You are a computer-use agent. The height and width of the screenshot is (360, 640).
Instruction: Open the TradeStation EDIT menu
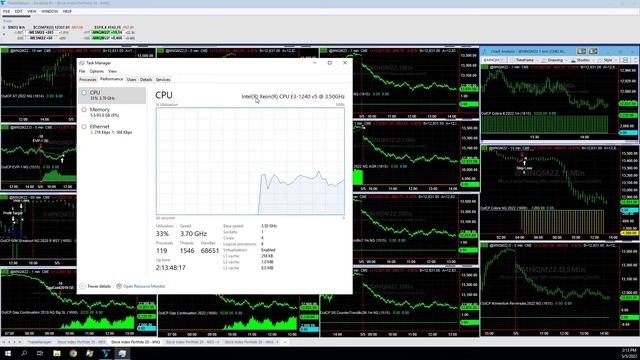tap(18, 11)
